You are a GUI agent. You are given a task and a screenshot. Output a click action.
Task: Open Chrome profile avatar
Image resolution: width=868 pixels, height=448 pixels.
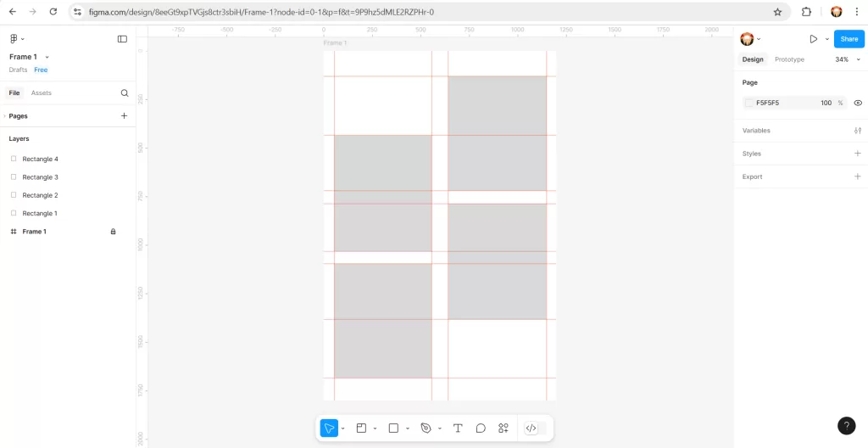pyautogui.click(x=837, y=12)
